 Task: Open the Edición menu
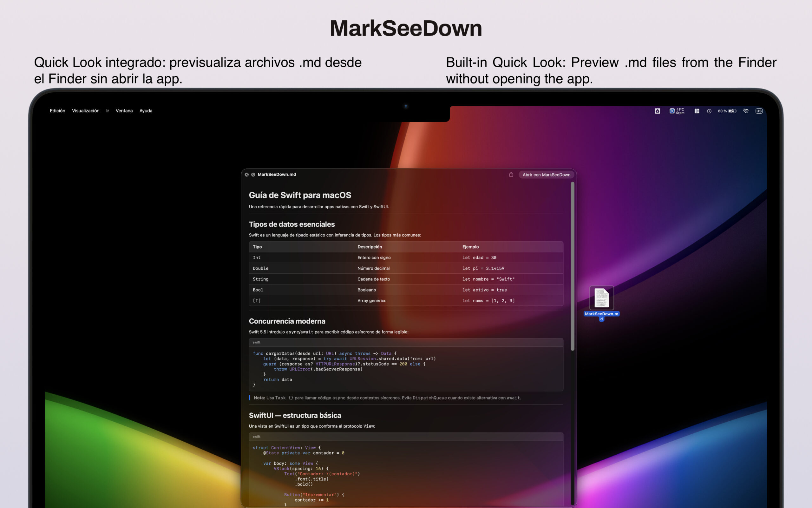(x=57, y=110)
